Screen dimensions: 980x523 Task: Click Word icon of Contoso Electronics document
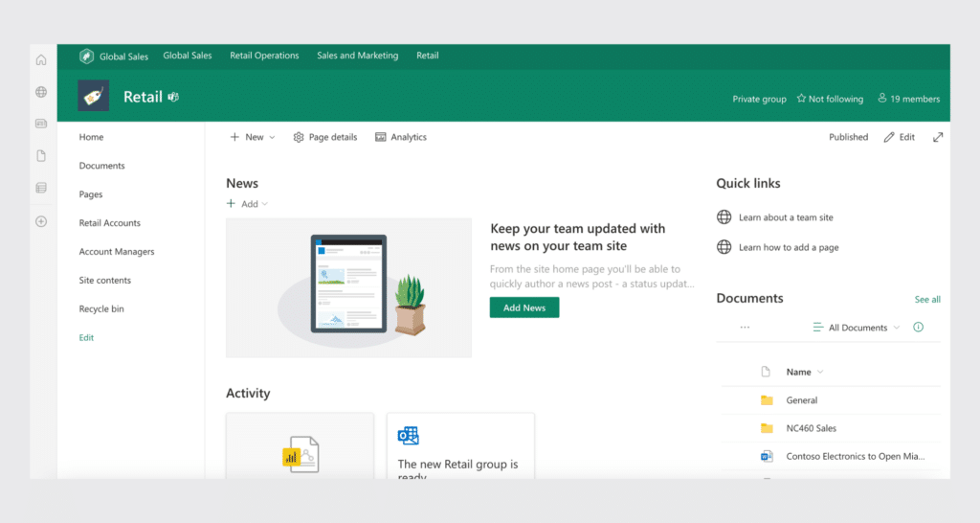point(767,457)
